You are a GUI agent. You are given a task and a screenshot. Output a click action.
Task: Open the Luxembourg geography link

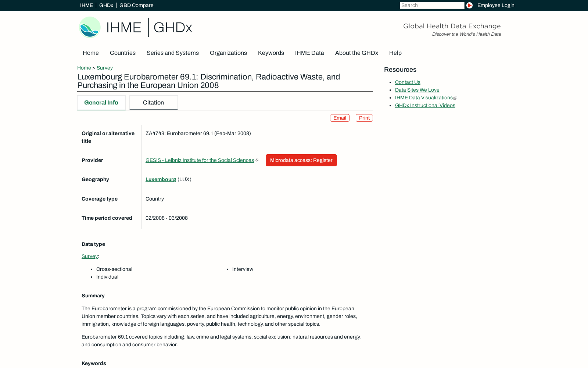click(x=161, y=180)
